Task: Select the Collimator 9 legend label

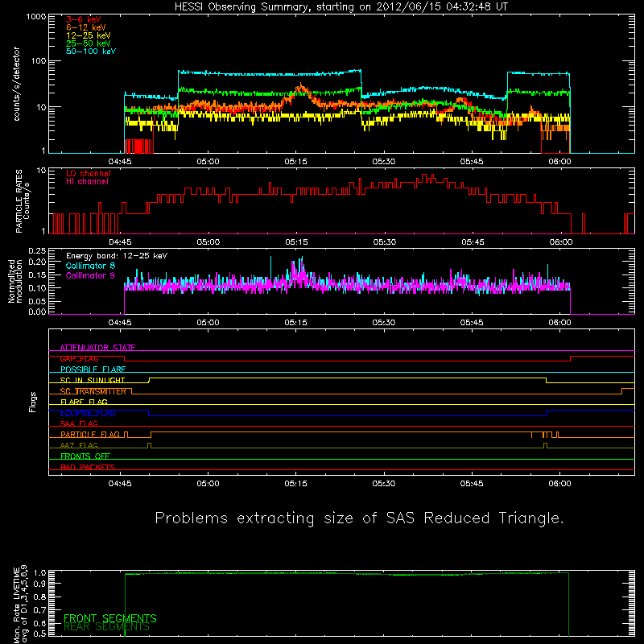Action: pos(90,275)
